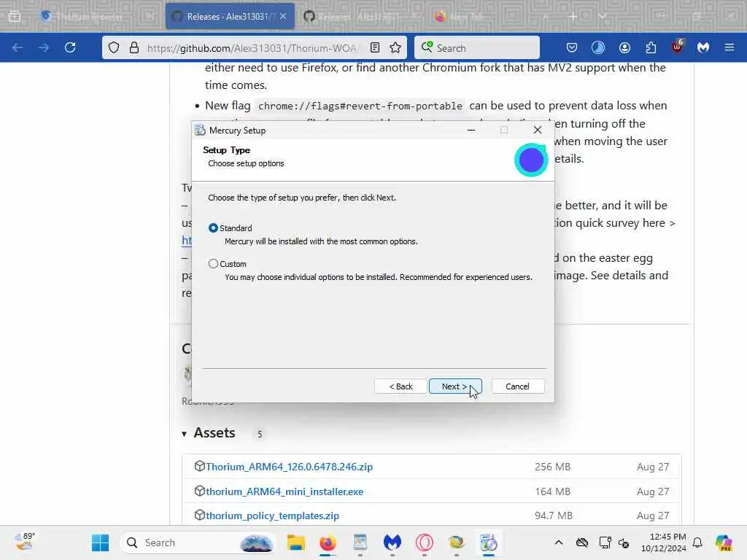Open the Firefox hamburger menu
Viewport: 747px width, 560px height.
pos(729,47)
